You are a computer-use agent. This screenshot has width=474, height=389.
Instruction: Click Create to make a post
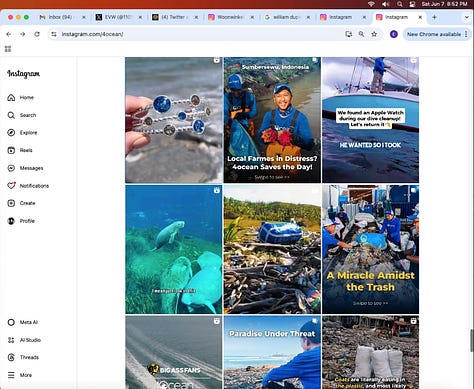click(x=21, y=203)
